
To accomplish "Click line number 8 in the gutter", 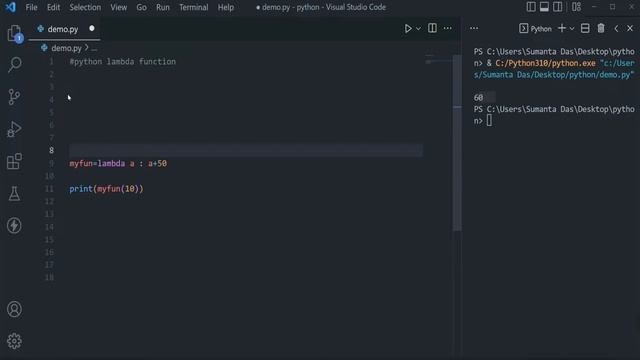I will point(51,150).
